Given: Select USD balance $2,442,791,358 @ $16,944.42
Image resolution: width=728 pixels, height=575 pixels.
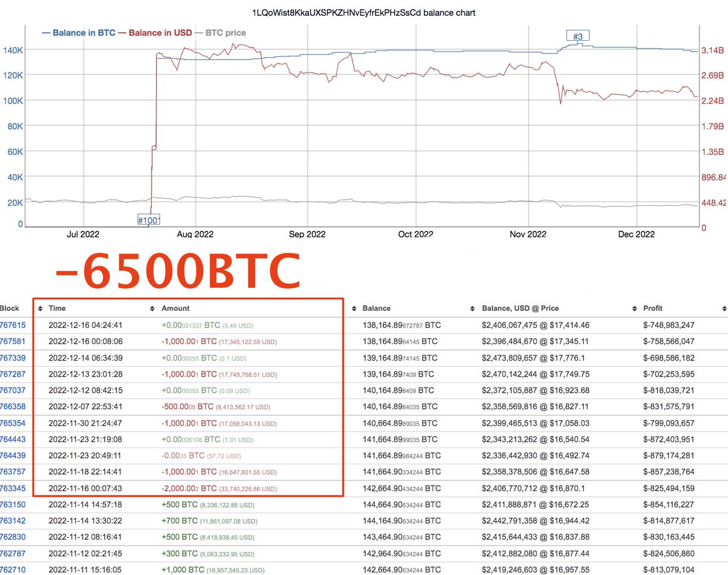Looking at the screenshot, I should (x=535, y=520).
